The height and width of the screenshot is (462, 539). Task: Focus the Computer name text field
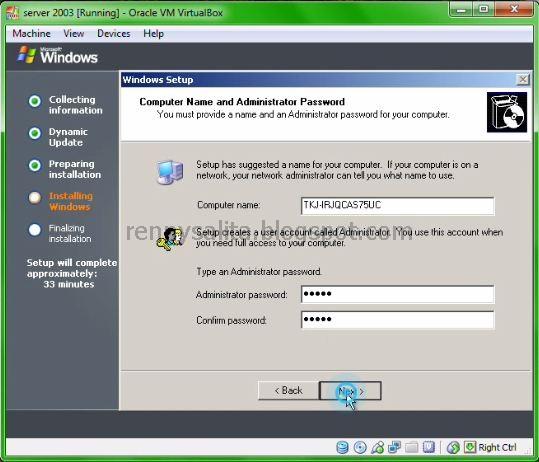click(398, 206)
